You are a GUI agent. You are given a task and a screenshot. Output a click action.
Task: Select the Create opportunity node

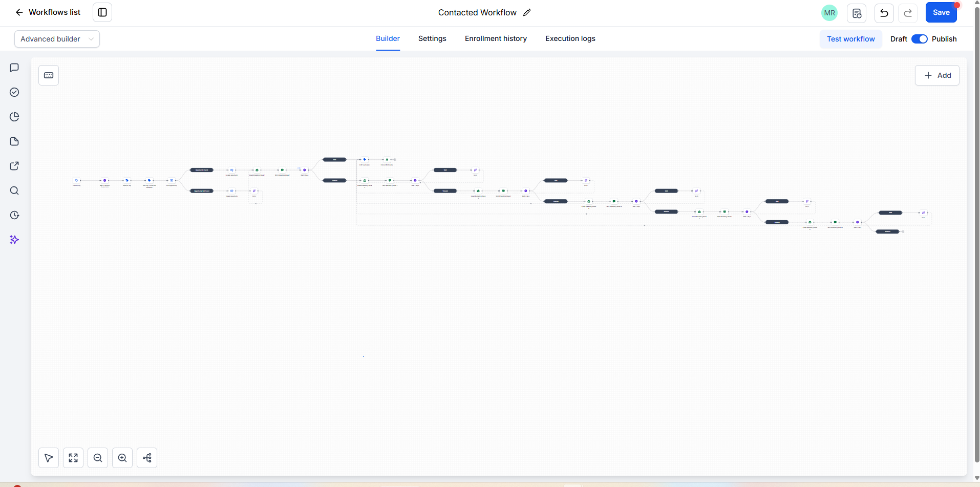click(x=232, y=191)
